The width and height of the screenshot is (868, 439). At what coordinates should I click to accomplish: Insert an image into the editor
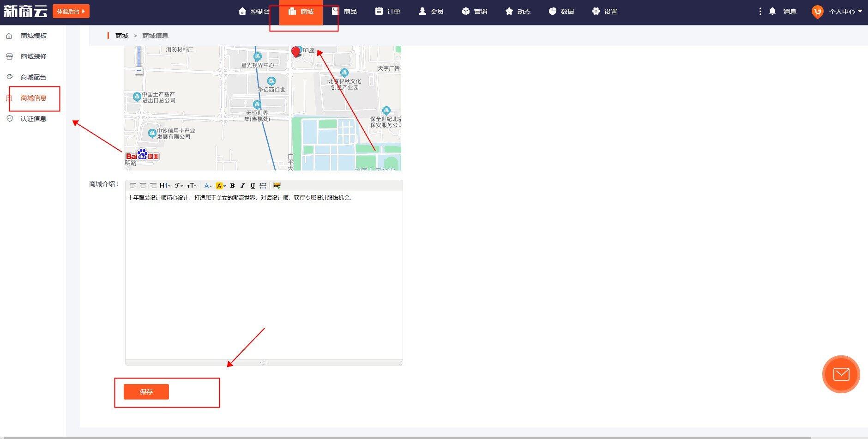(277, 186)
